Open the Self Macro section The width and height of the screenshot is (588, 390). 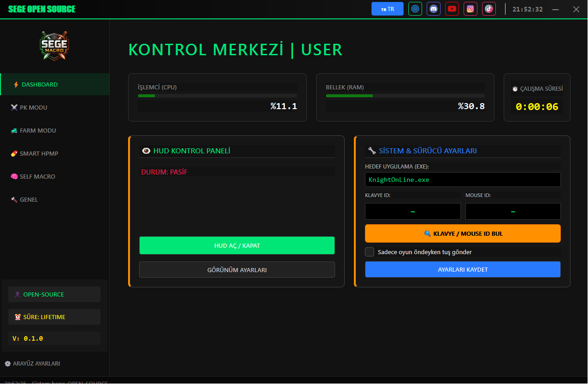coord(55,176)
